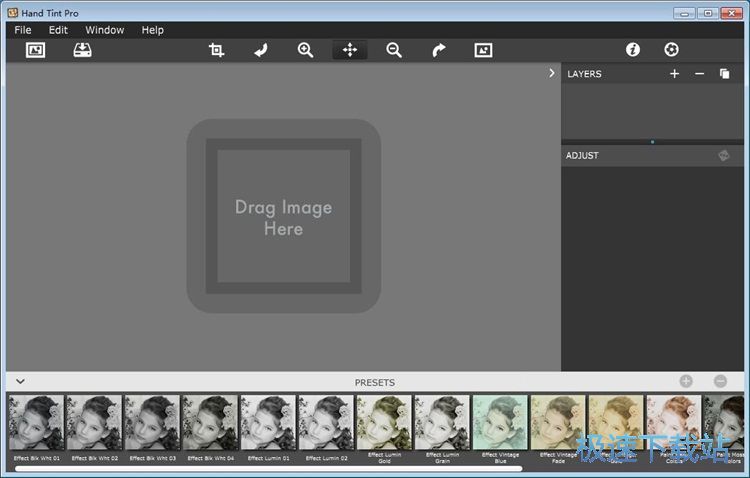Click the save image icon in toolbar
750x478 pixels.
click(x=82, y=50)
